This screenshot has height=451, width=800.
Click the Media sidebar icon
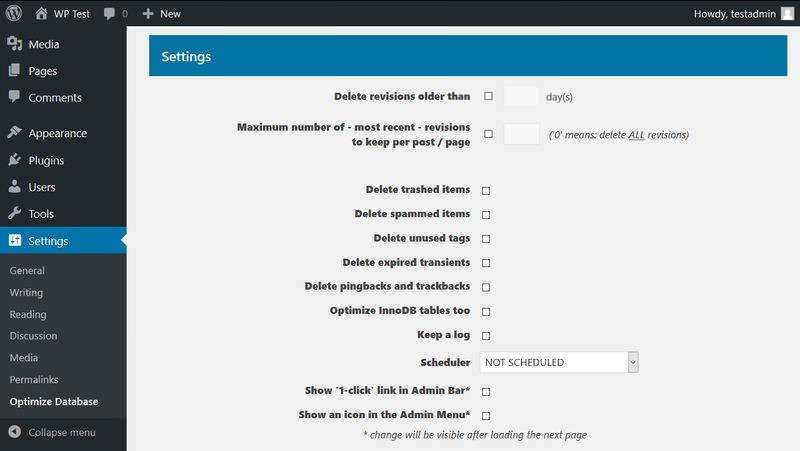click(15, 44)
